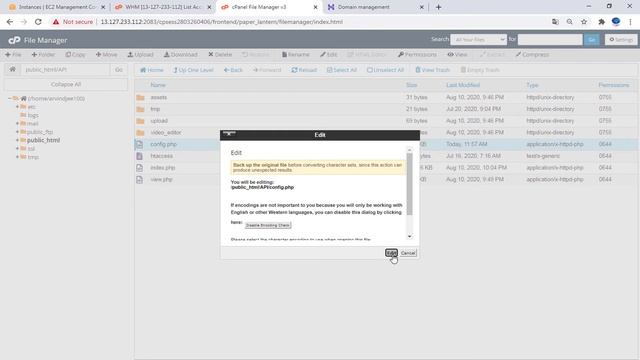Click the Move toolbar button

pyautogui.click(x=106, y=55)
